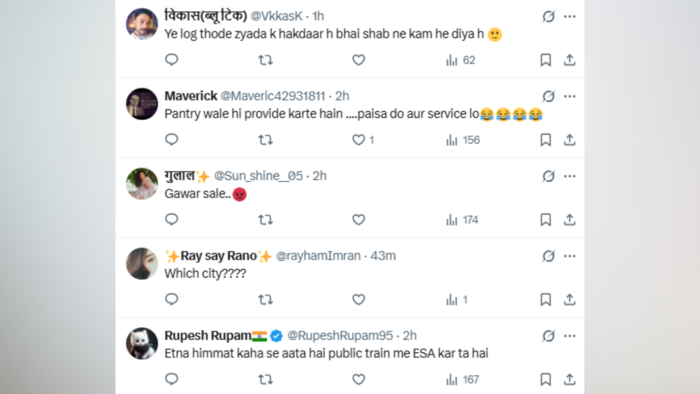View analytics showing 174 views
Screen dimensions: 700x394
point(462,220)
